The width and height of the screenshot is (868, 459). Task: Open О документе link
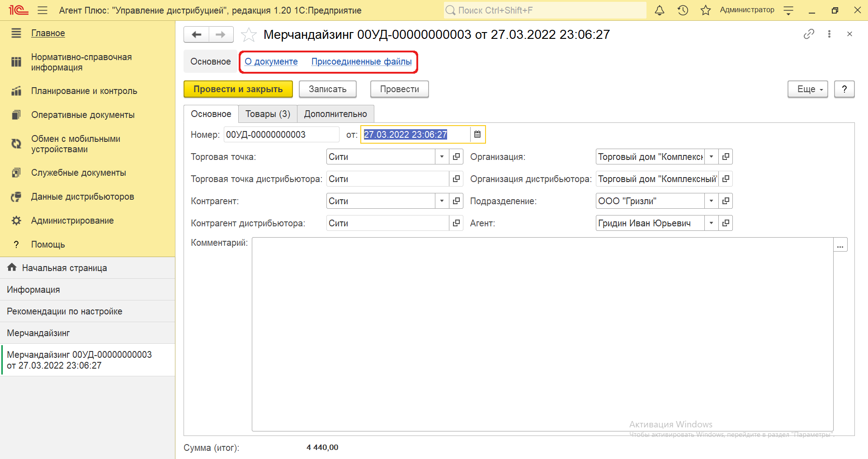tap(271, 61)
